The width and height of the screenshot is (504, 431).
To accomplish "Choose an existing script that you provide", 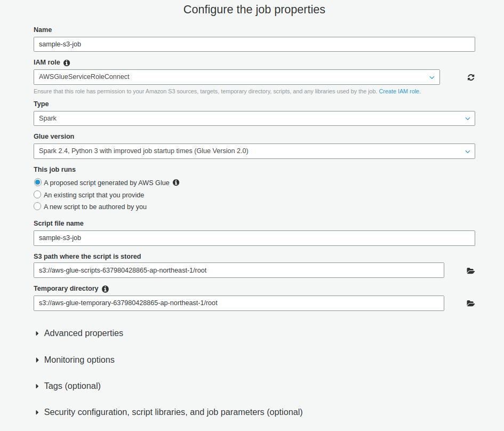I will coord(37,195).
